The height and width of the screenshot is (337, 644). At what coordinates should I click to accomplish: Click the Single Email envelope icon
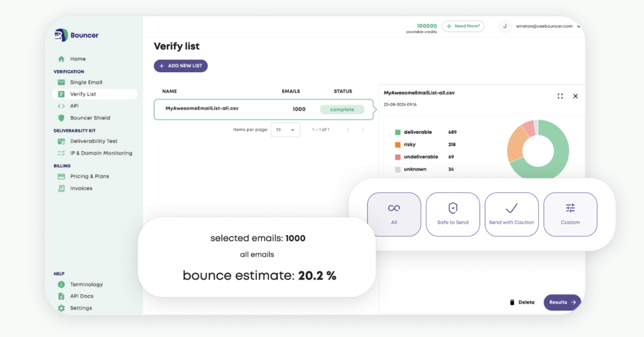pyautogui.click(x=61, y=83)
